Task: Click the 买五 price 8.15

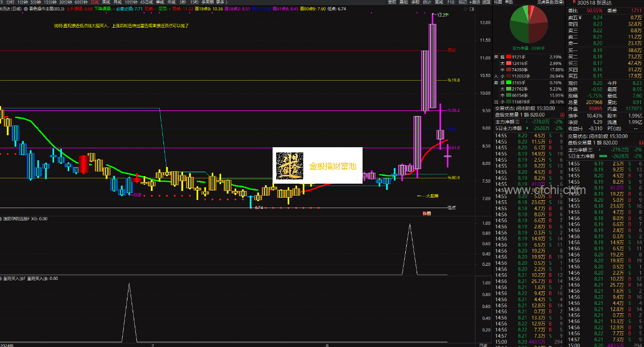Action: pyautogui.click(x=597, y=76)
